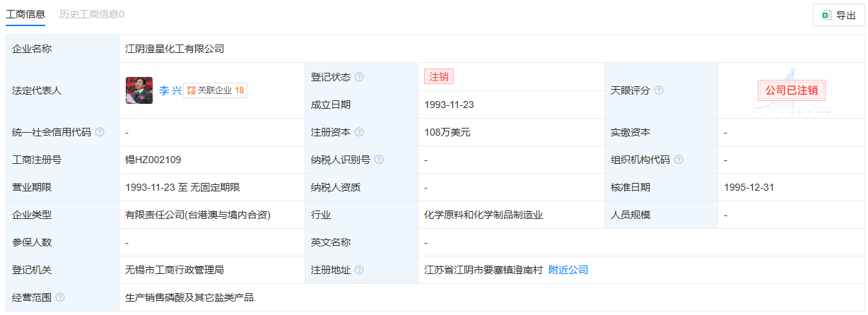The image size is (868, 315).
Task: Open the 历史工商信息 tab
Action: pyautogui.click(x=92, y=14)
